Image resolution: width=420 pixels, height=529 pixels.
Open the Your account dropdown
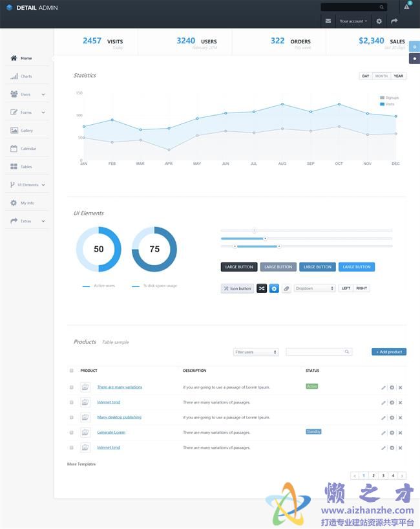pyautogui.click(x=353, y=21)
